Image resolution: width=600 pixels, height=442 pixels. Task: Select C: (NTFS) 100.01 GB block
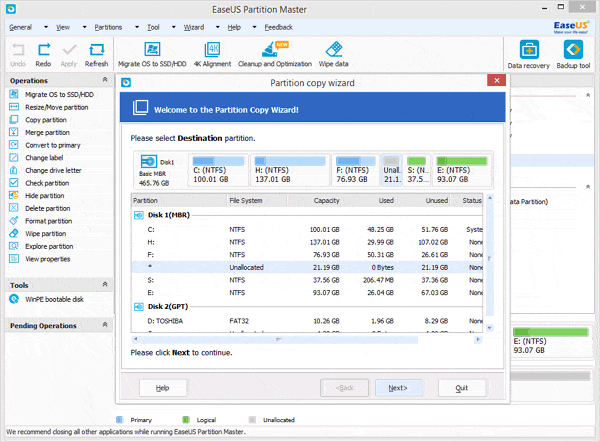[218, 170]
